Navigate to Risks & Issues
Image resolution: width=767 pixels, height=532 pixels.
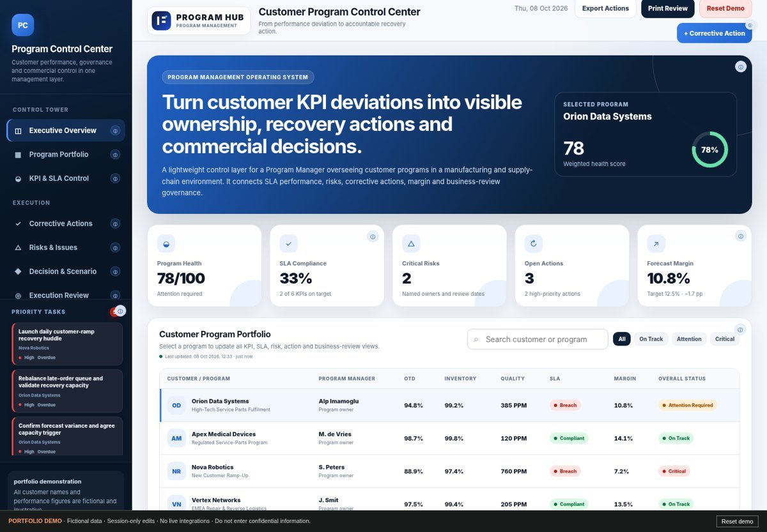click(66, 248)
